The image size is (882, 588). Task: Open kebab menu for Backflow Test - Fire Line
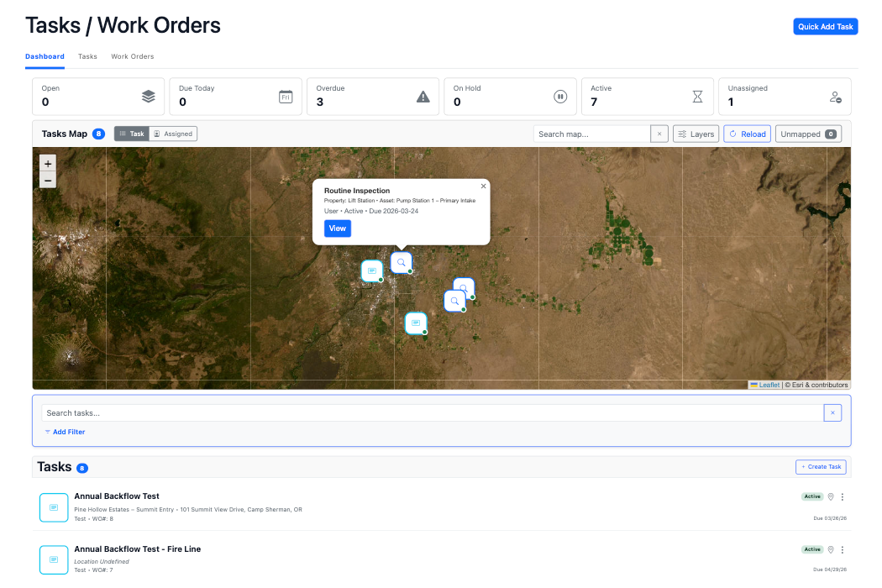click(843, 549)
